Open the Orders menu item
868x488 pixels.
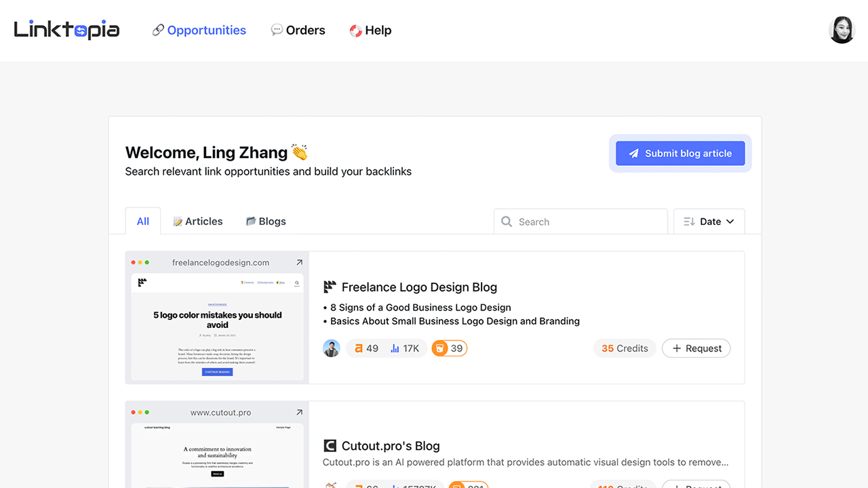pyautogui.click(x=298, y=30)
